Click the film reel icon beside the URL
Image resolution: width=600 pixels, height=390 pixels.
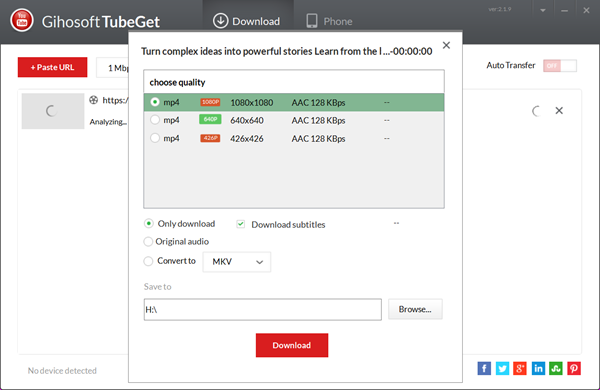[x=94, y=100]
